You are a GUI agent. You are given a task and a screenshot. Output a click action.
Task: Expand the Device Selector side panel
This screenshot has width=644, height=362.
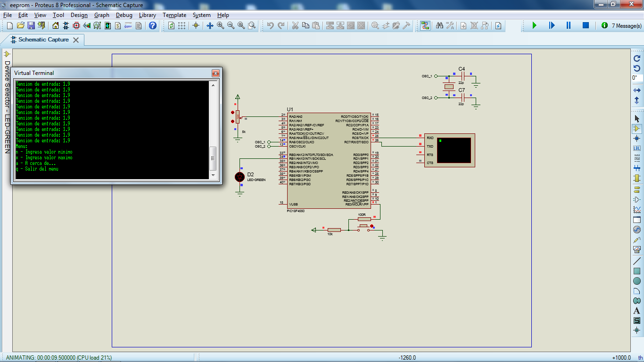point(7,103)
